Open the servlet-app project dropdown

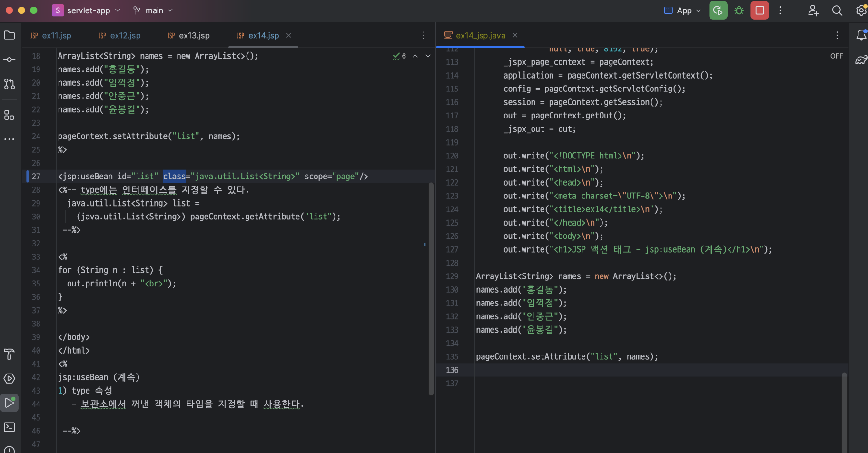87,10
